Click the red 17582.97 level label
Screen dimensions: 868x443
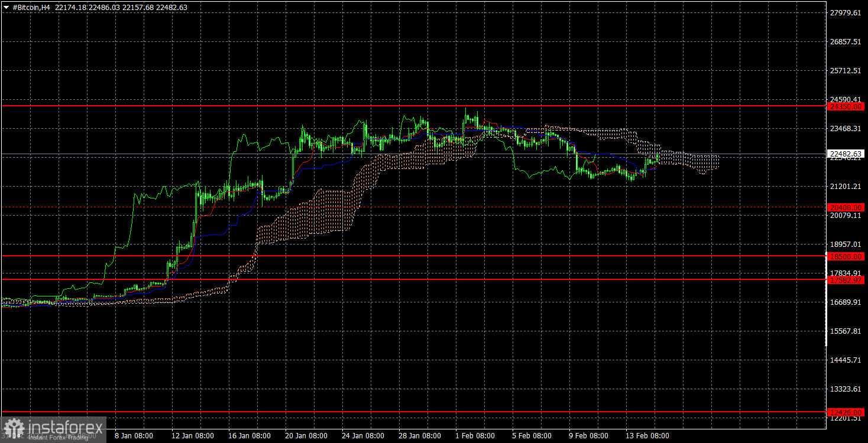[x=847, y=281]
